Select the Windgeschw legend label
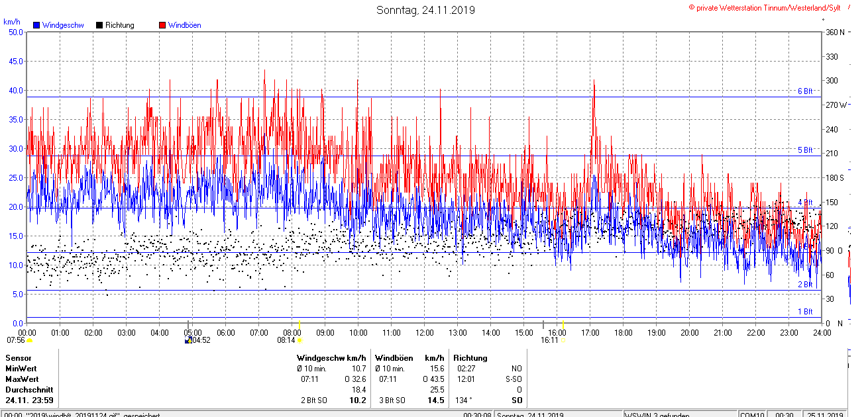868x417 pixels. pyautogui.click(x=63, y=25)
